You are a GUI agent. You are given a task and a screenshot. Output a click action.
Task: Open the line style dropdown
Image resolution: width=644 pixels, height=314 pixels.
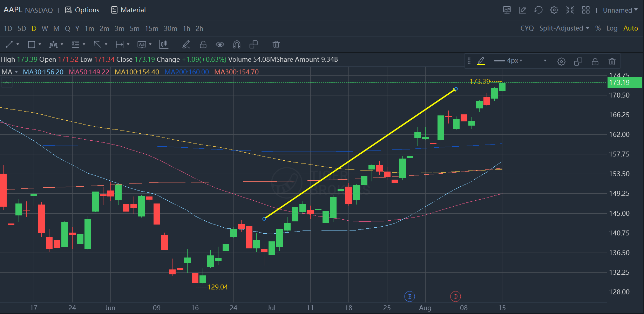pyautogui.click(x=539, y=61)
